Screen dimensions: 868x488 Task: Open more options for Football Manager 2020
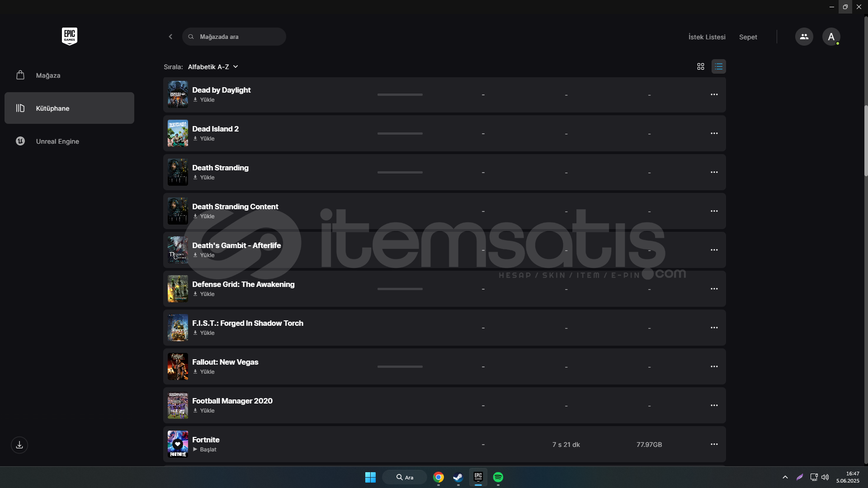click(714, 405)
